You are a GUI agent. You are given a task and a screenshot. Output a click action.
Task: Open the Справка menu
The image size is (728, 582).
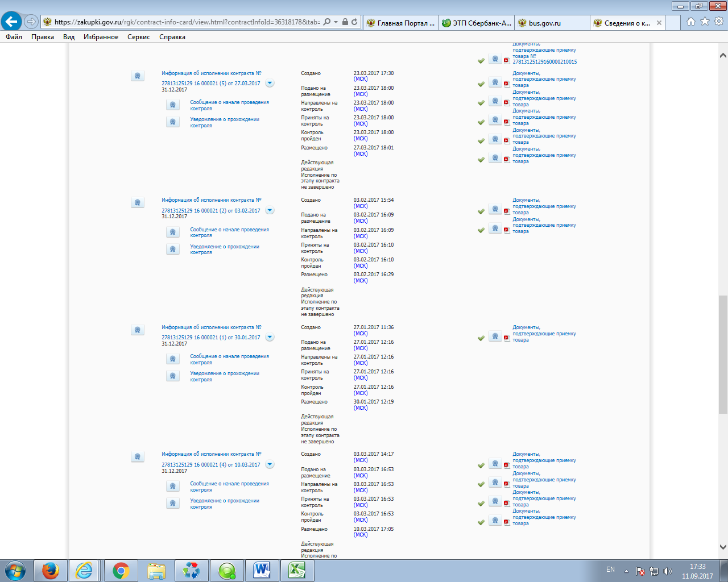(x=172, y=37)
